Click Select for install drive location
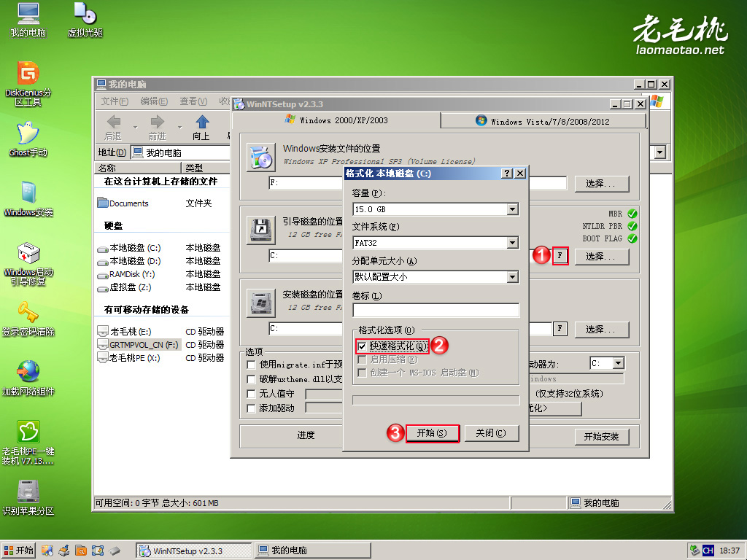 (602, 330)
